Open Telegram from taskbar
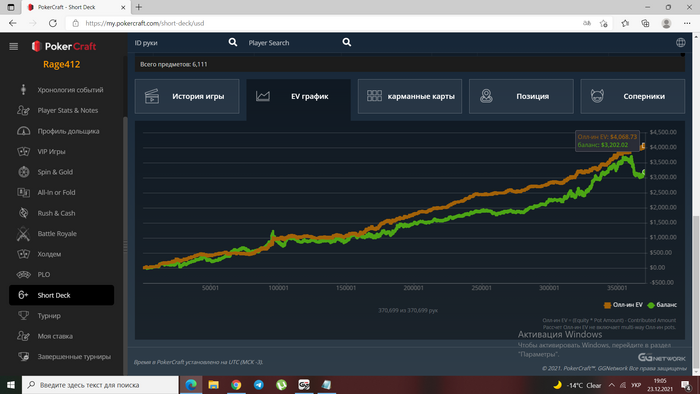The width and height of the screenshot is (700, 394). [x=258, y=385]
